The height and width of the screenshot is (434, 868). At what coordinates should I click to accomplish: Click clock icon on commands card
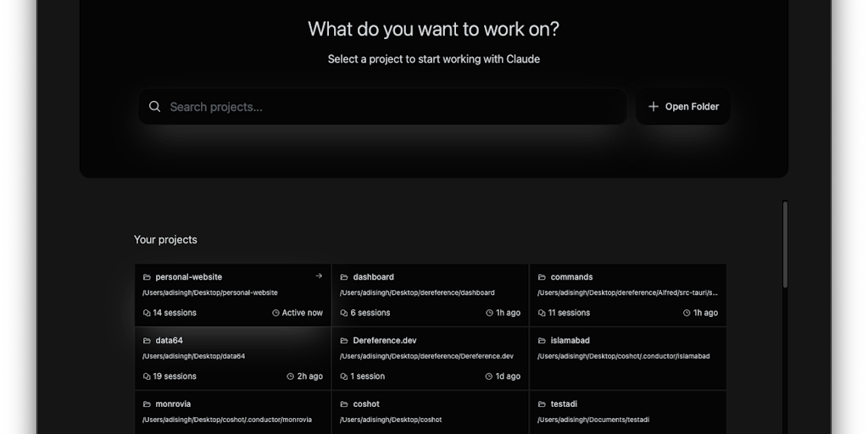pyautogui.click(x=687, y=313)
